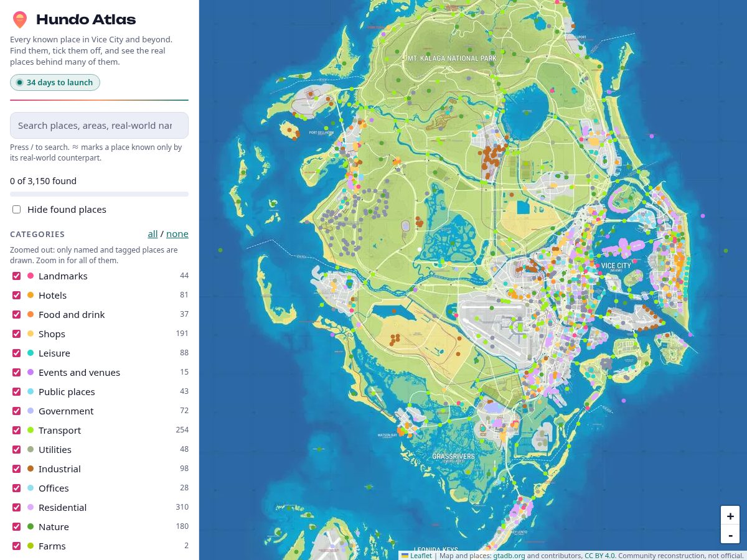
Task: Uncheck the Landmarks category checkbox
Action: point(17,276)
